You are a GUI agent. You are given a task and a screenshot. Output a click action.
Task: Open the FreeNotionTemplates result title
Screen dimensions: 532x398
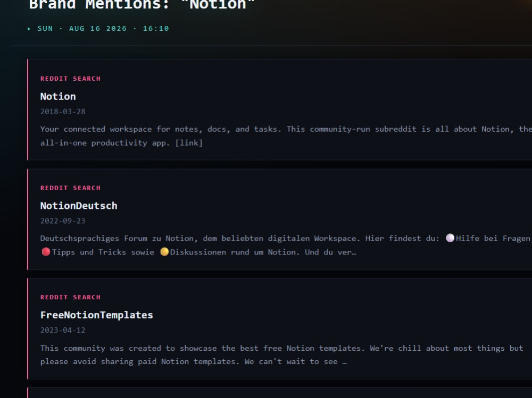coord(97,315)
